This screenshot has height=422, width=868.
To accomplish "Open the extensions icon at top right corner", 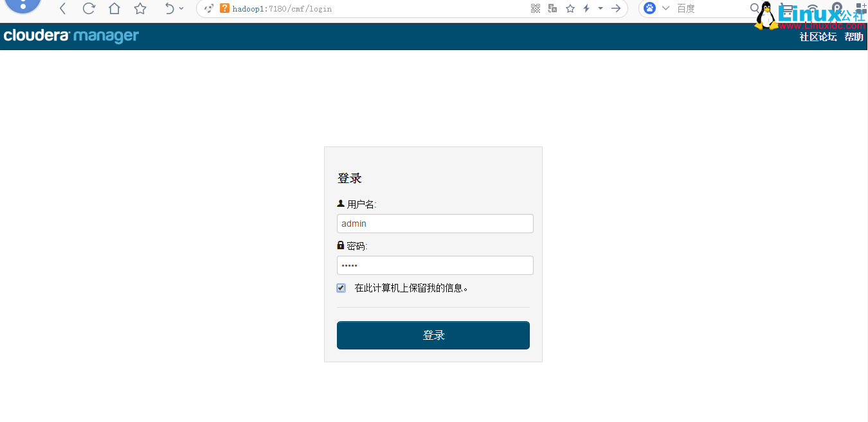I will (860, 8).
